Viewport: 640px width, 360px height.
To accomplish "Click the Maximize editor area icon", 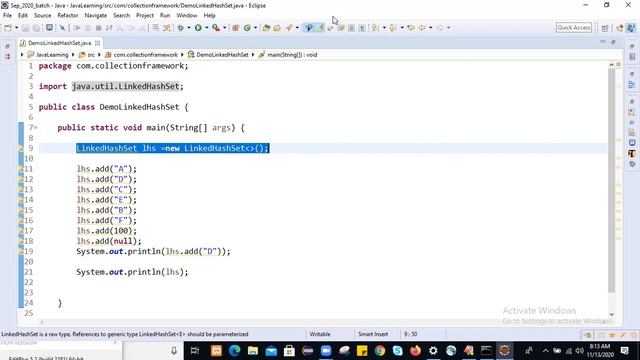I will point(613,42).
